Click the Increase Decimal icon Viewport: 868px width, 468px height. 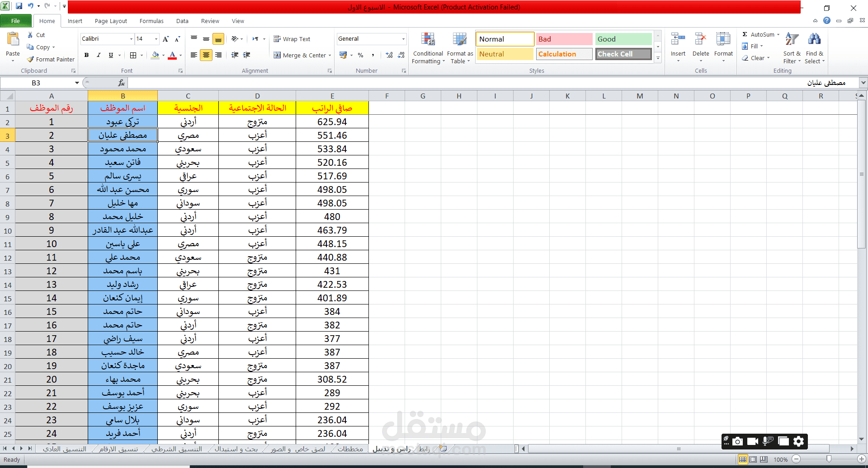pos(389,55)
